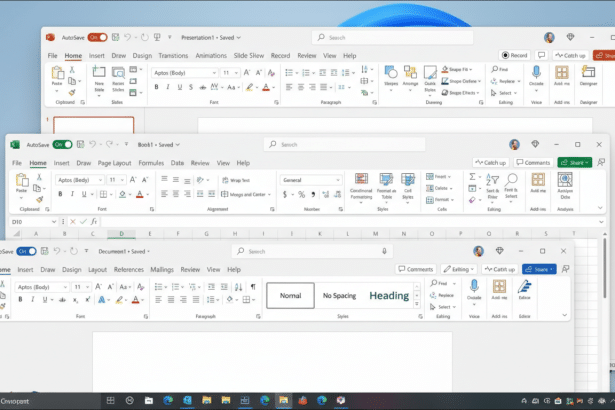Click Wrap Text in Excel ribbon

pos(236,180)
